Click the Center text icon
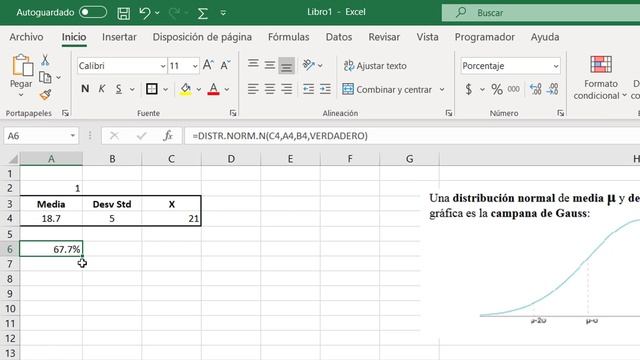The image size is (640, 360). click(x=270, y=89)
